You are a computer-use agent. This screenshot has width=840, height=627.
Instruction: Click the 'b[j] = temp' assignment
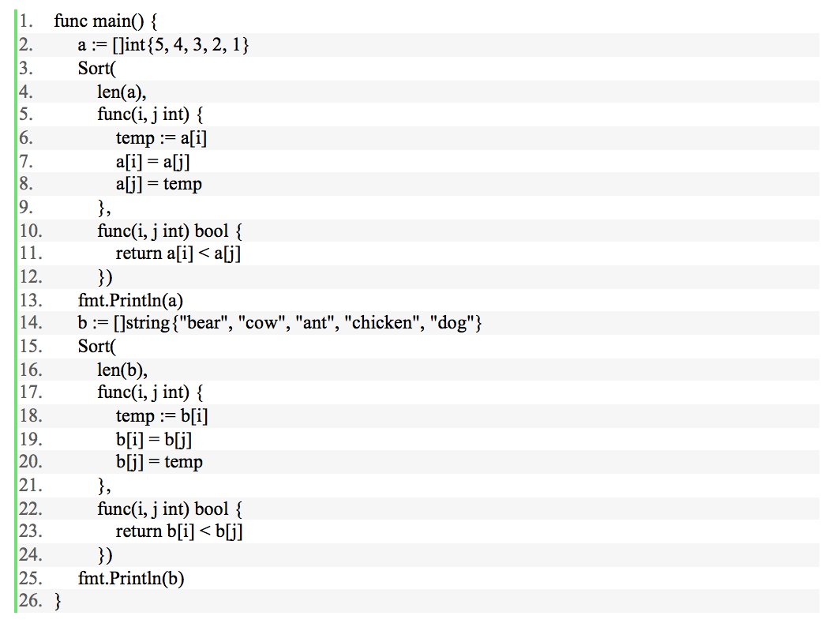tap(159, 463)
